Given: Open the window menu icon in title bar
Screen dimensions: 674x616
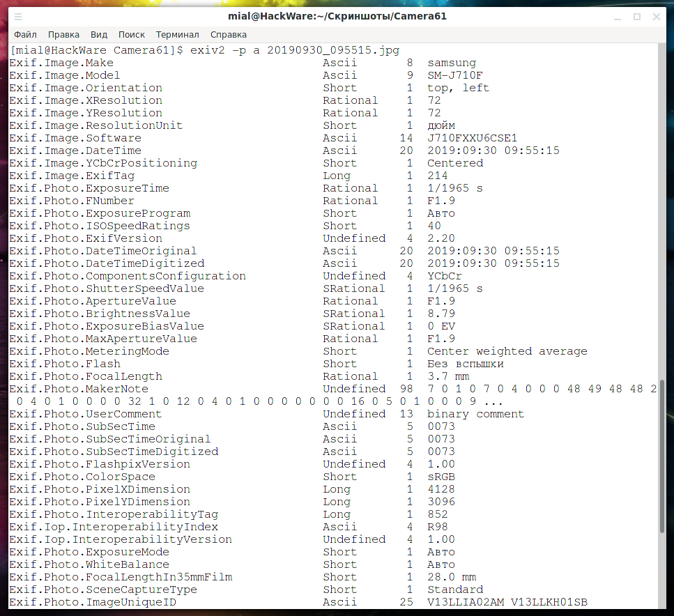Looking at the screenshot, I should [18, 17].
